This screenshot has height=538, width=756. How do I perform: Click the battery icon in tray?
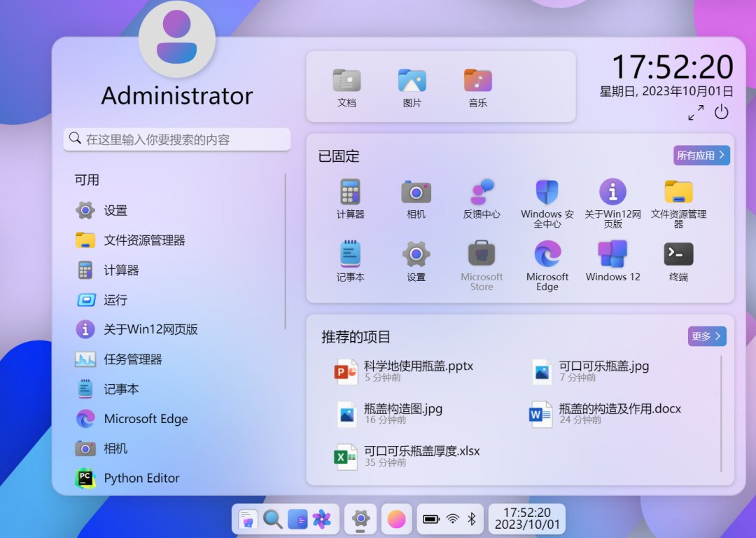point(431,519)
